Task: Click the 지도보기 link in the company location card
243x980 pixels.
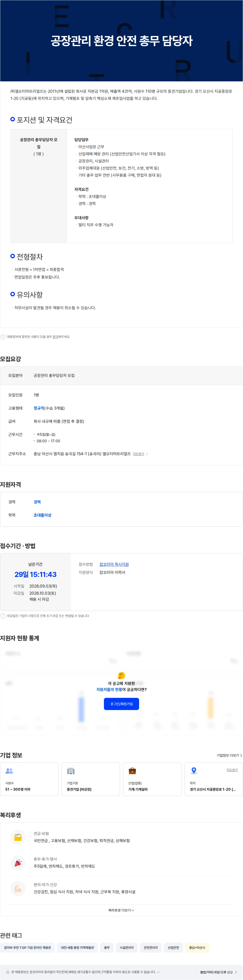Action: (232, 770)
